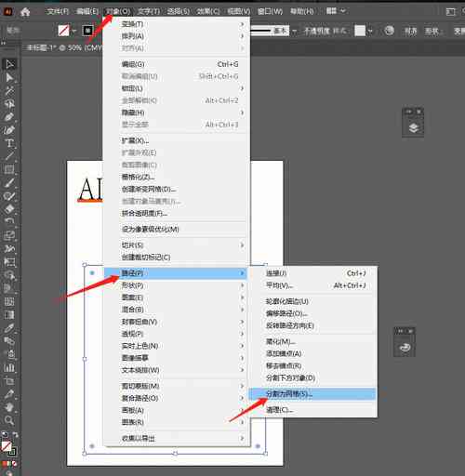Screen dimensions: 465x476
Task: Open the 帮助(H) menu
Action: tap(302, 12)
